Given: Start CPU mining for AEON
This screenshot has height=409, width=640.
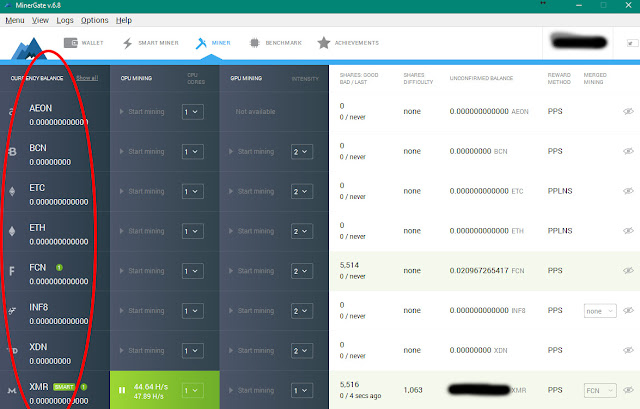Looking at the screenshot, I should tap(142, 112).
